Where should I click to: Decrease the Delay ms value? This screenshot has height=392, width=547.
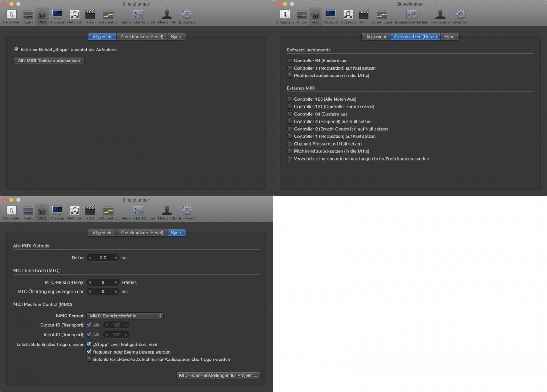pos(90,258)
